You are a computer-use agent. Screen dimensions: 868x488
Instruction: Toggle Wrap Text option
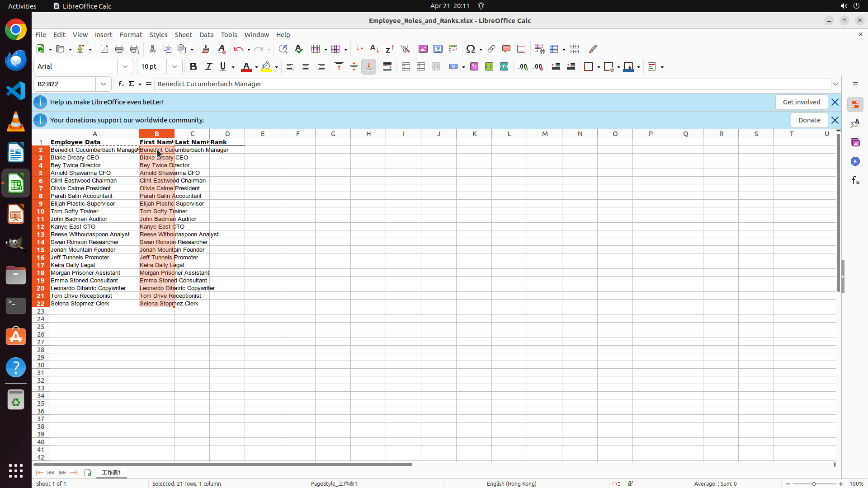[x=387, y=67]
